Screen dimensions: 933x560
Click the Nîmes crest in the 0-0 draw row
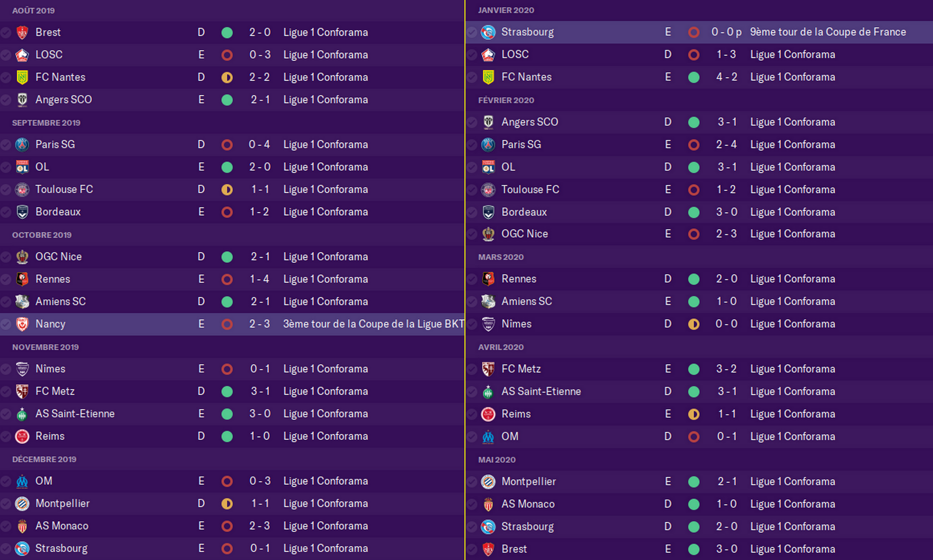pos(488,324)
